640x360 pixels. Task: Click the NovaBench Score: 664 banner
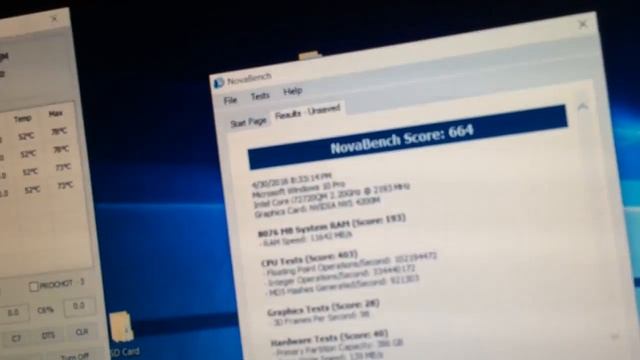tap(407, 137)
